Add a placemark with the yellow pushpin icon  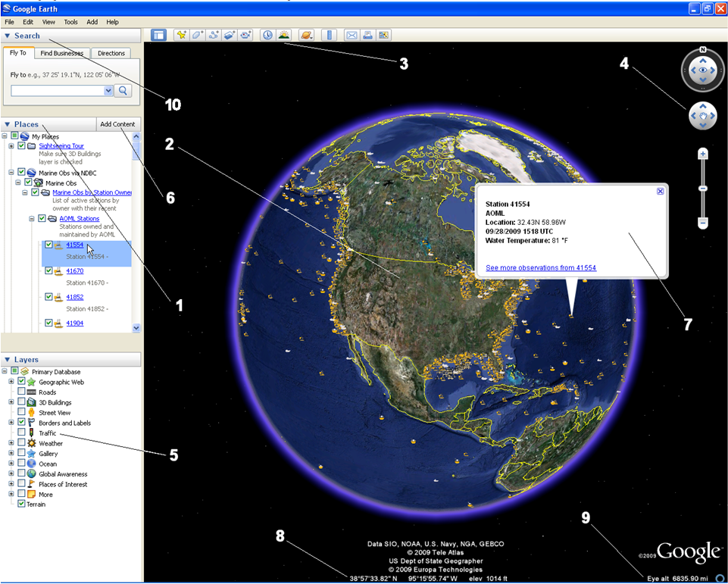pos(182,36)
